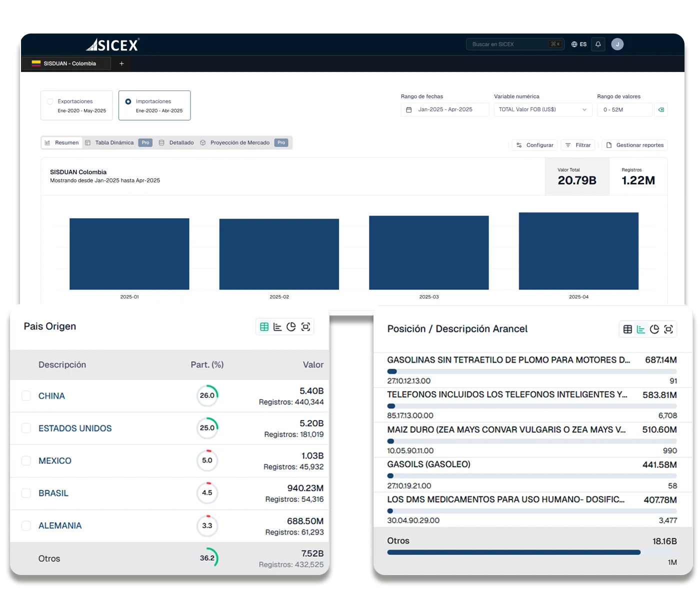This screenshot has width=700, height=616.
Task: Click the MAIZ DURO tariff row title
Action: tap(506, 429)
